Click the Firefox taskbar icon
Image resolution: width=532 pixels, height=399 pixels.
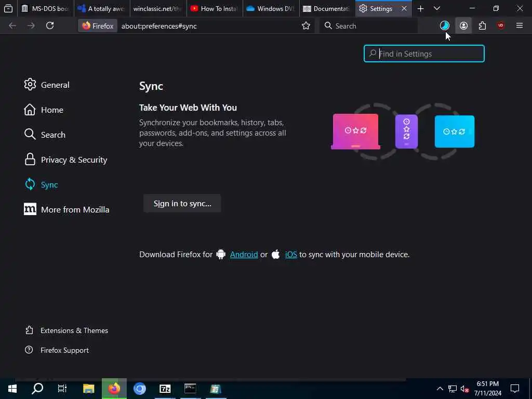point(114,389)
